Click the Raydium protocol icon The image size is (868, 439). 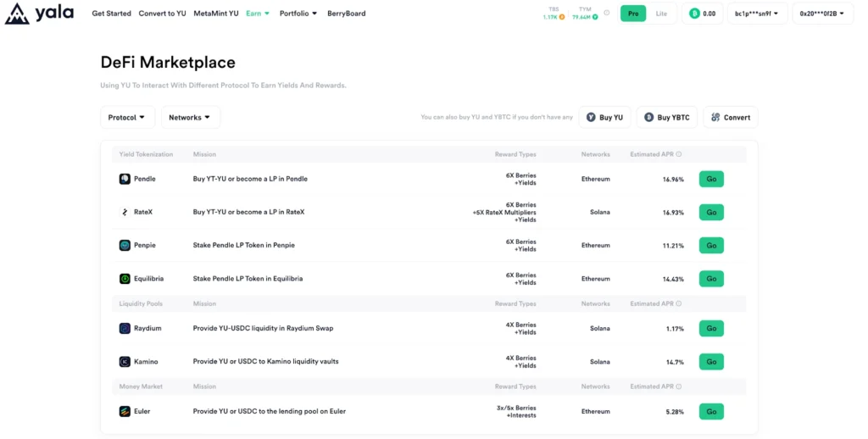pyautogui.click(x=125, y=328)
